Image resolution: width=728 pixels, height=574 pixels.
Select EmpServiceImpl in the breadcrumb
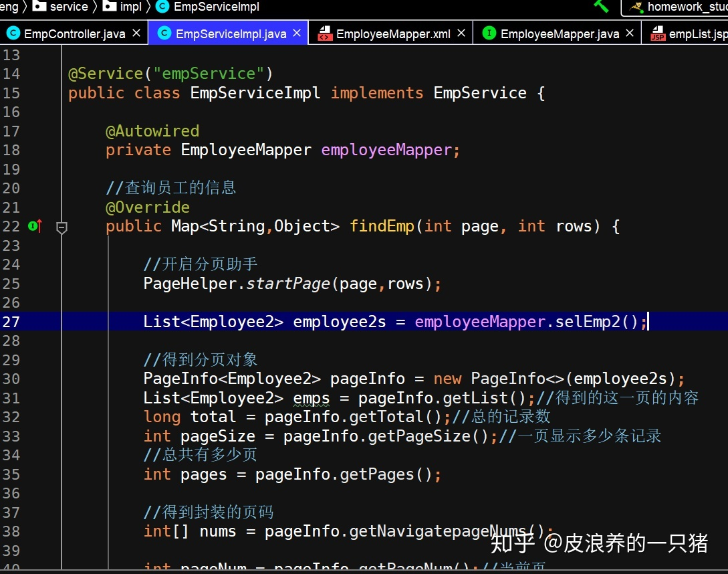[x=217, y=7]
